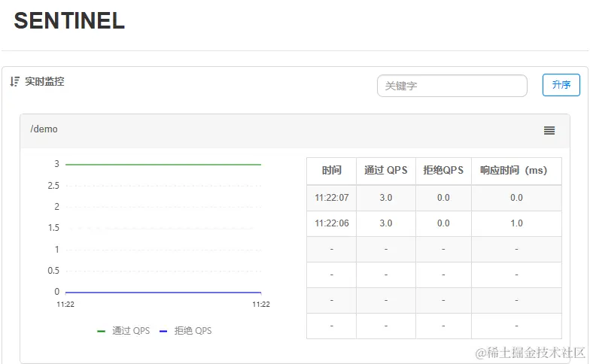Click the 通过 QPS column header
The image size is (590, 364).
click(x=385, y=170)
